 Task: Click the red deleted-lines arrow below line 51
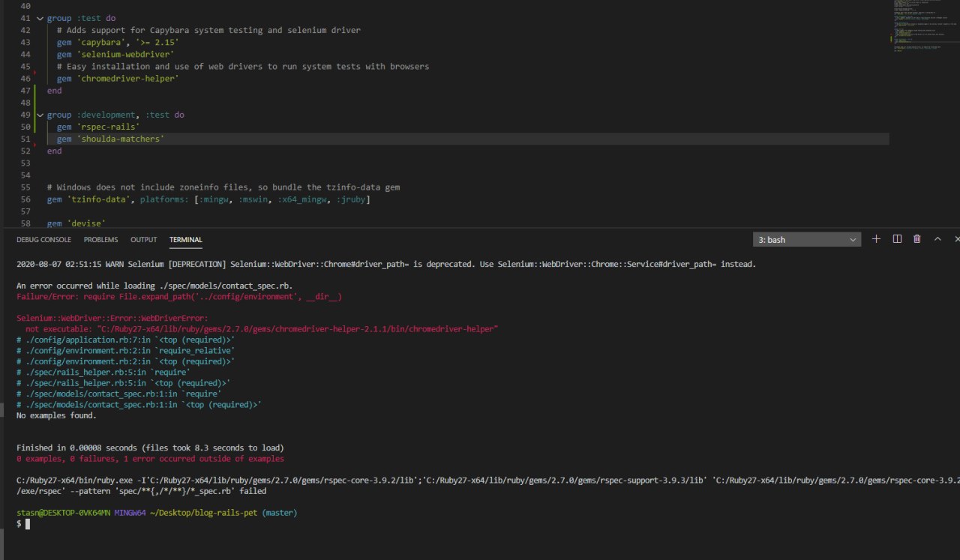click(36, 145)
